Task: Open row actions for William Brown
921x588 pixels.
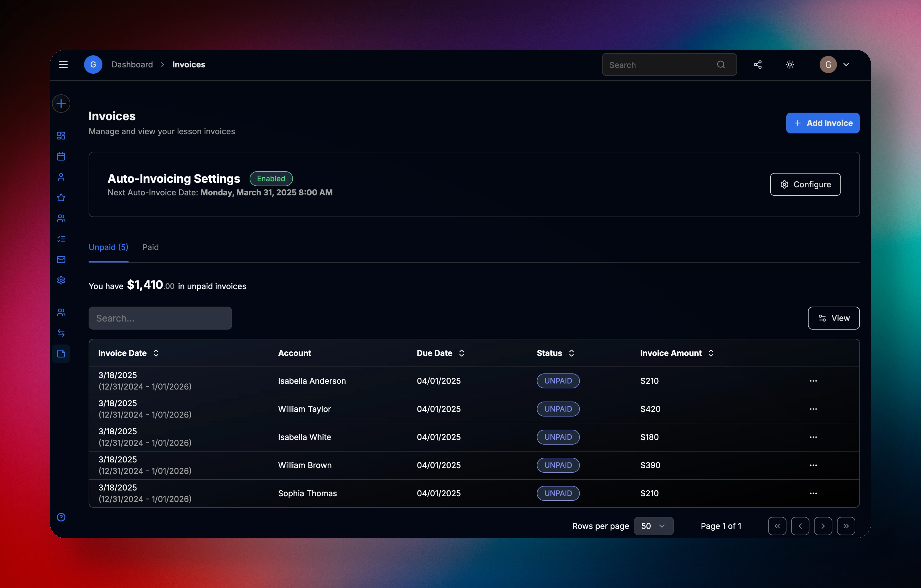Action: point(813,465)
